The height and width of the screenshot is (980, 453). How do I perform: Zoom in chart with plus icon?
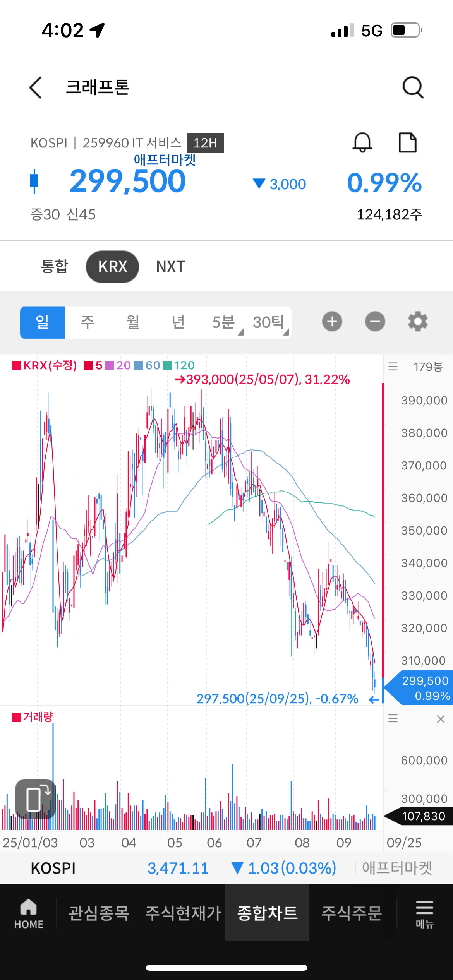pyautogui.click(x=332, y=322)
